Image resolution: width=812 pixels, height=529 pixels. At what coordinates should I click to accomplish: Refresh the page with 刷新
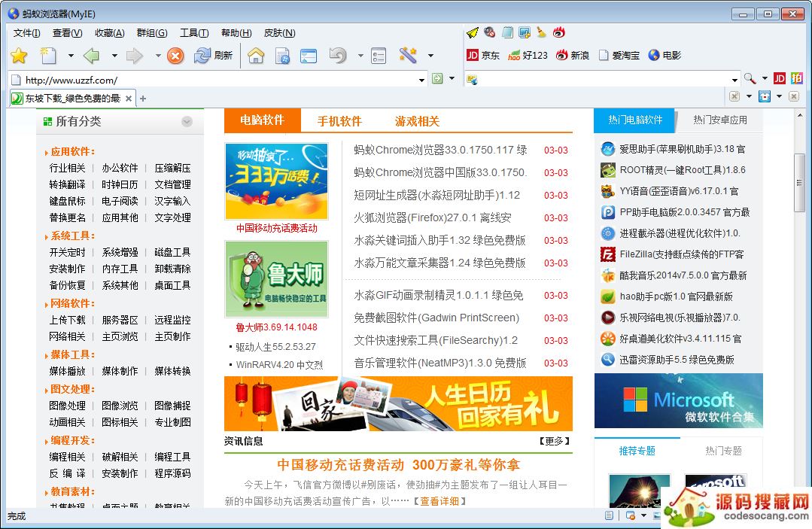213,55
